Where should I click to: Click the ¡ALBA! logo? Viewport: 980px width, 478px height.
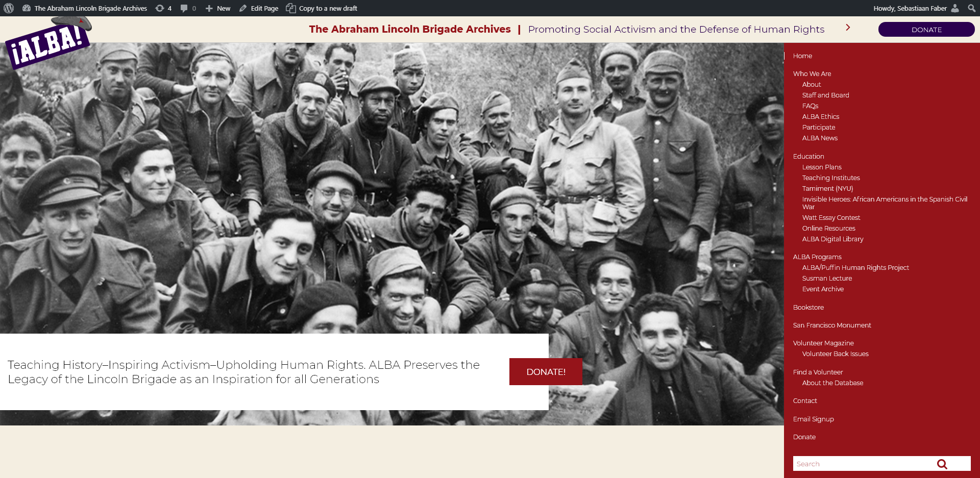47,43
